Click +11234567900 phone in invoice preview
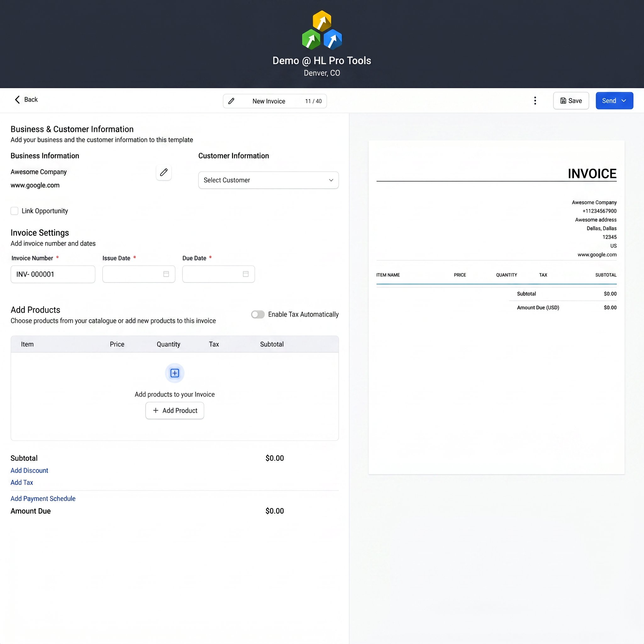The image size is (644, 644). coord(599,211)
